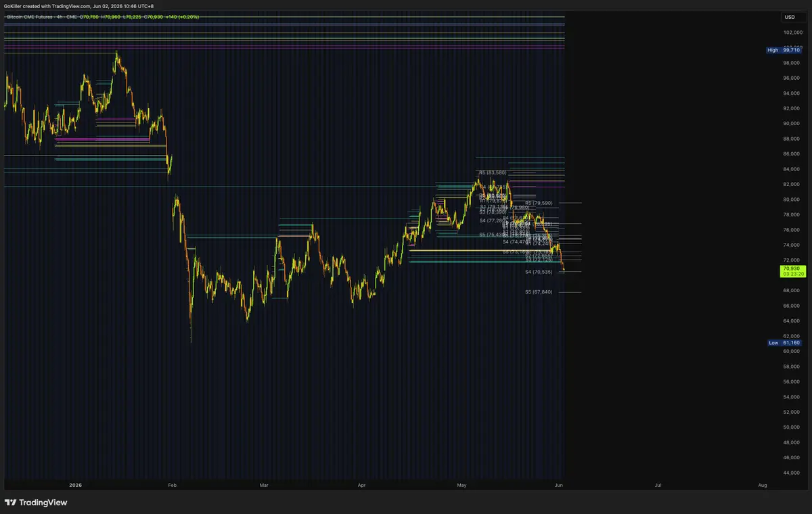The height and width of the screenshot is (514, 812).
Task: Click the Feb label on time axis
Action: click(x=171, y=485)
